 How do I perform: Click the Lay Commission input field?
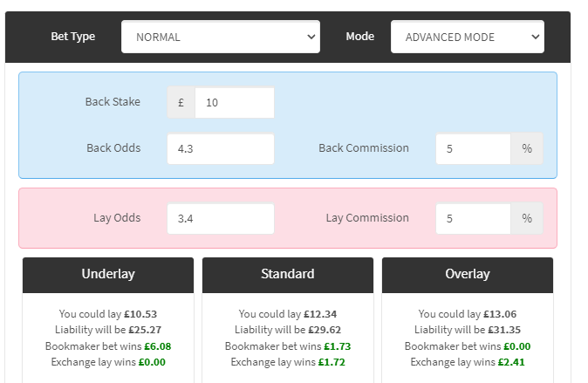click(473, 218)
